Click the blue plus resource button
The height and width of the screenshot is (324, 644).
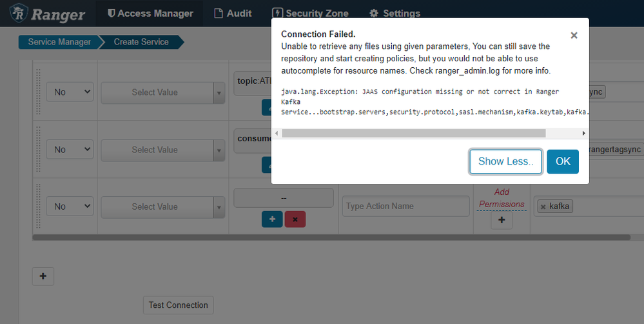272,219
